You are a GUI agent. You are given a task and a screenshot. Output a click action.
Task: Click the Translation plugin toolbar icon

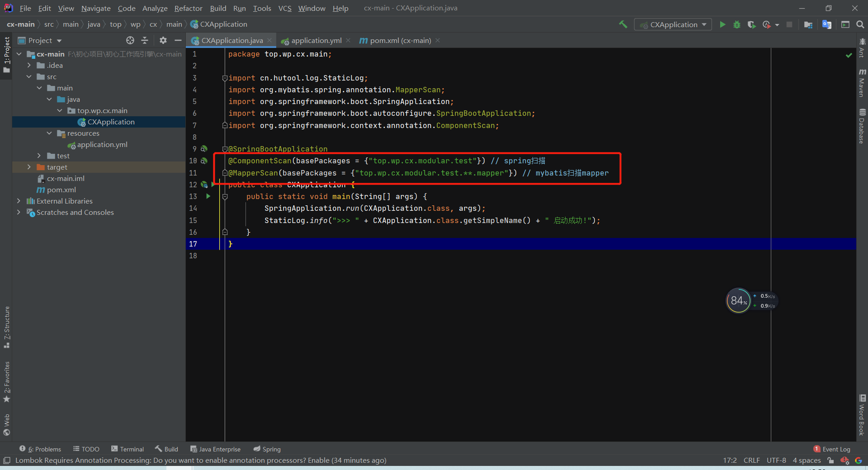click(x=827, y=24)
